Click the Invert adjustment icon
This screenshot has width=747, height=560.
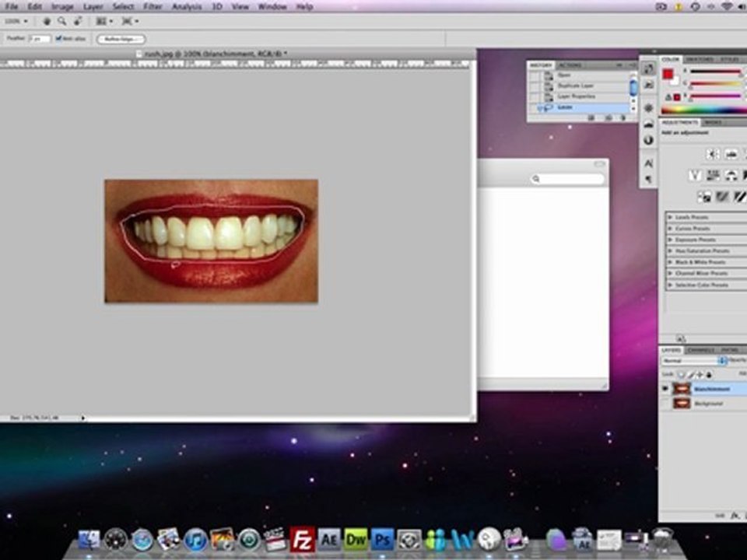(x=704, y=196)
